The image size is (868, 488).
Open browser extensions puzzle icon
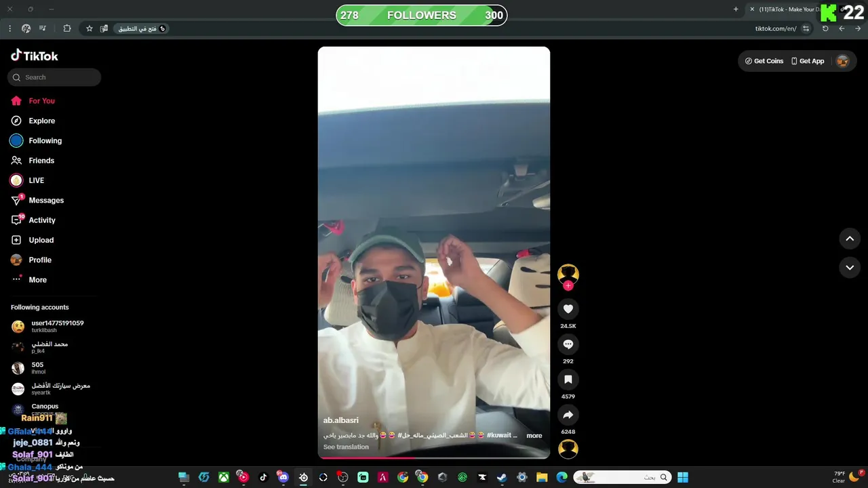pos(67,28)
